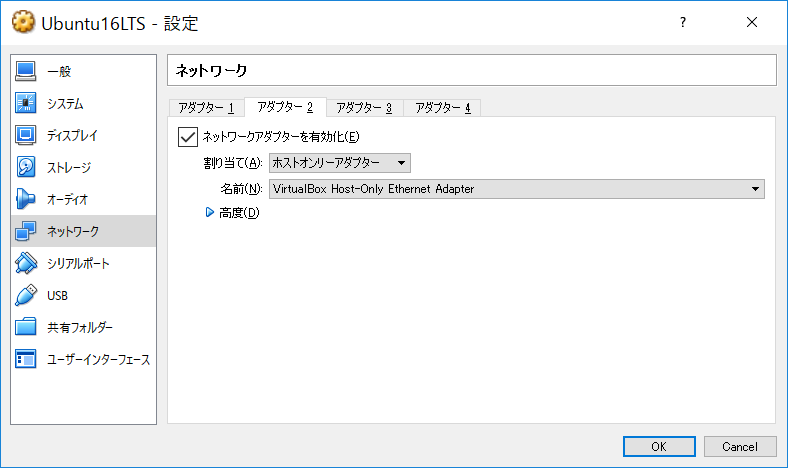
Task: Select the 一般 (General) monitor icon
Action: tap(27, 72)
